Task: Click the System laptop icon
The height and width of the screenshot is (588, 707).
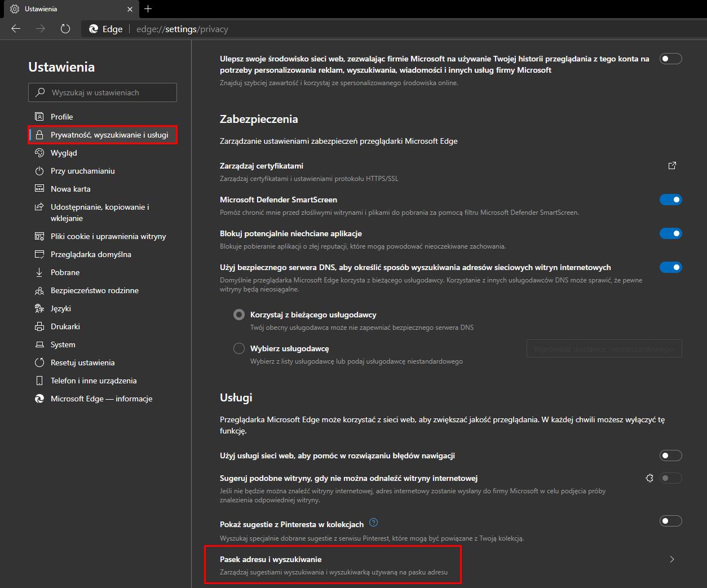Action: tap(39, 344)
